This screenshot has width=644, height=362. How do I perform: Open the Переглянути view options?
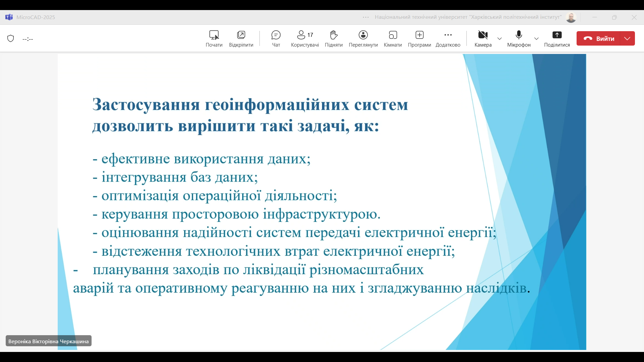click(x=363, y=39)
